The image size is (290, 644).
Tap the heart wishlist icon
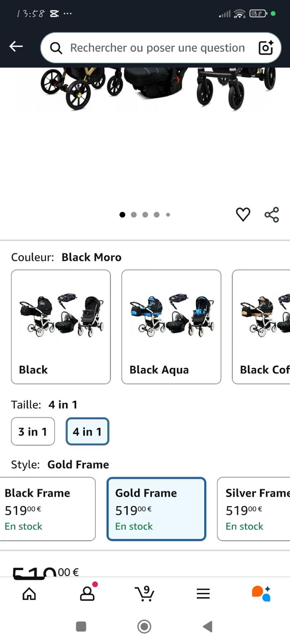[243, 214]
